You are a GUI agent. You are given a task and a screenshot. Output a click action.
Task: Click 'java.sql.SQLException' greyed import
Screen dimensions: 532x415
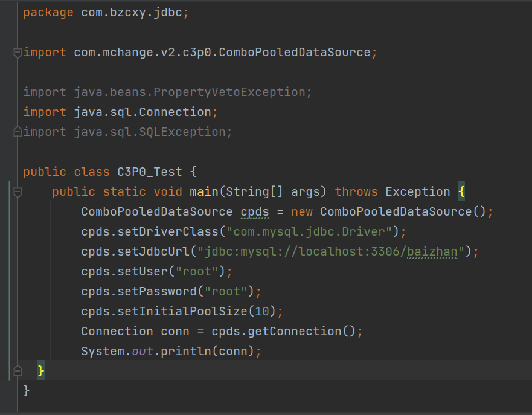(150, 132)
